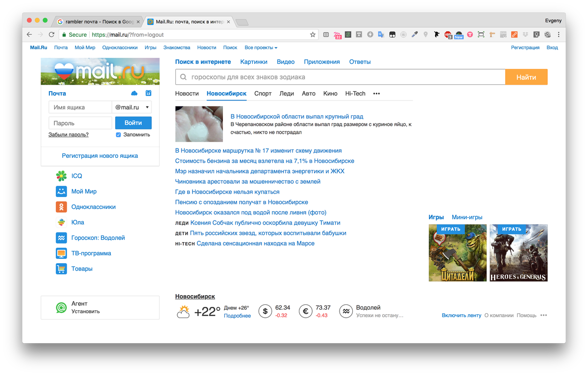Click the Подробнее weather link
The width and height of the screenshot is (588, 375).
coord(237,316)
